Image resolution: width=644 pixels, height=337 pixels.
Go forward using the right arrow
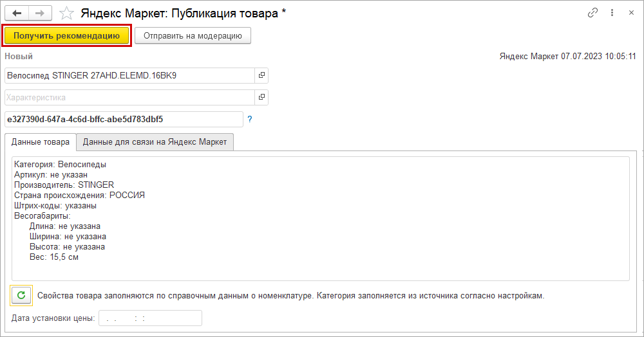(x=40, y=13)
